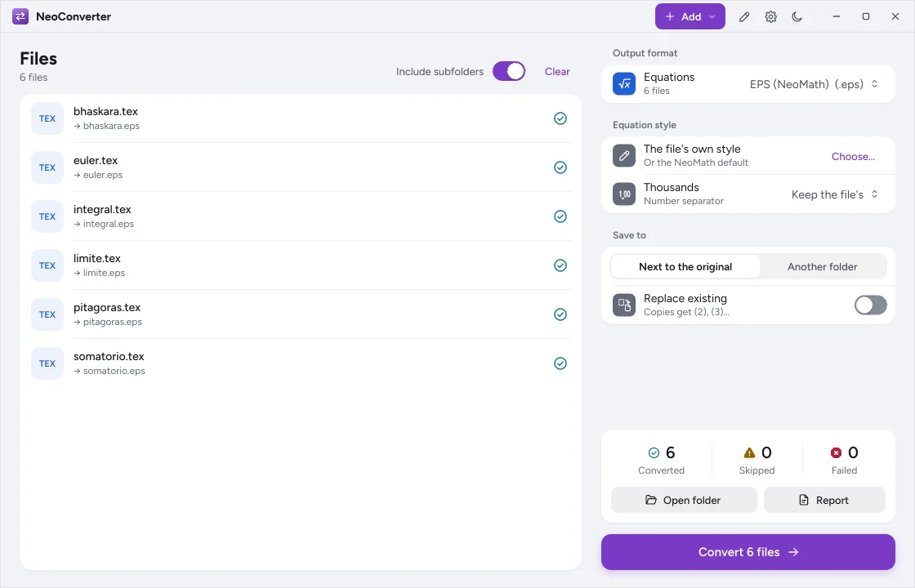Open the Add dropdown button
The width and height of the screenshot is (915, 588).
point(690,16)
